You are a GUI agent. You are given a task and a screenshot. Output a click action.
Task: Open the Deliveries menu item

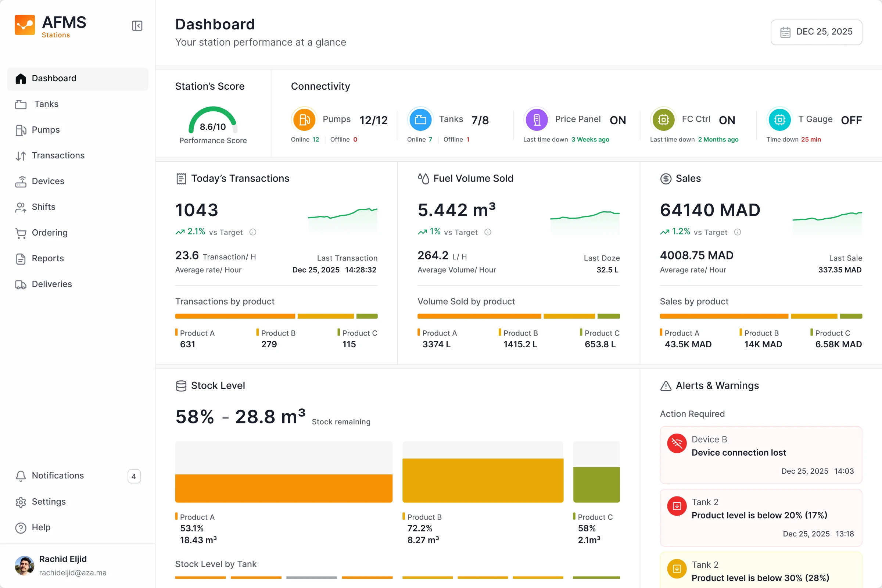point(52,284)
